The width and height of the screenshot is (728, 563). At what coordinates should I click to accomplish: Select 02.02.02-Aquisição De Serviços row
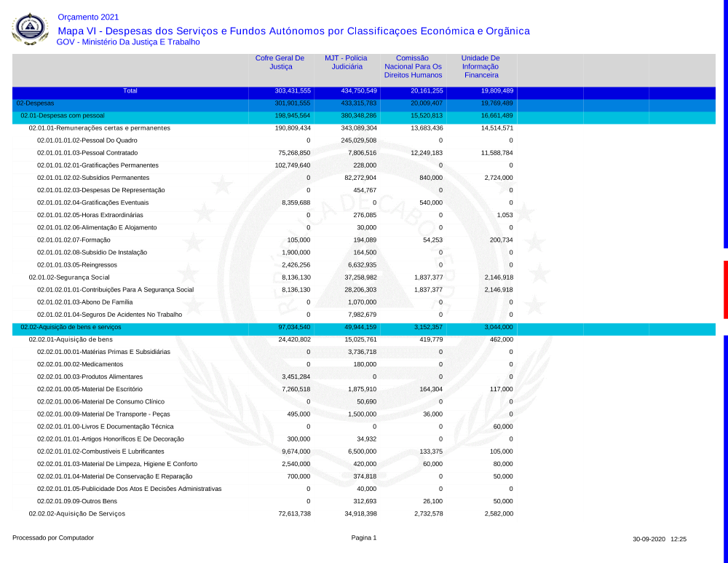77,513
